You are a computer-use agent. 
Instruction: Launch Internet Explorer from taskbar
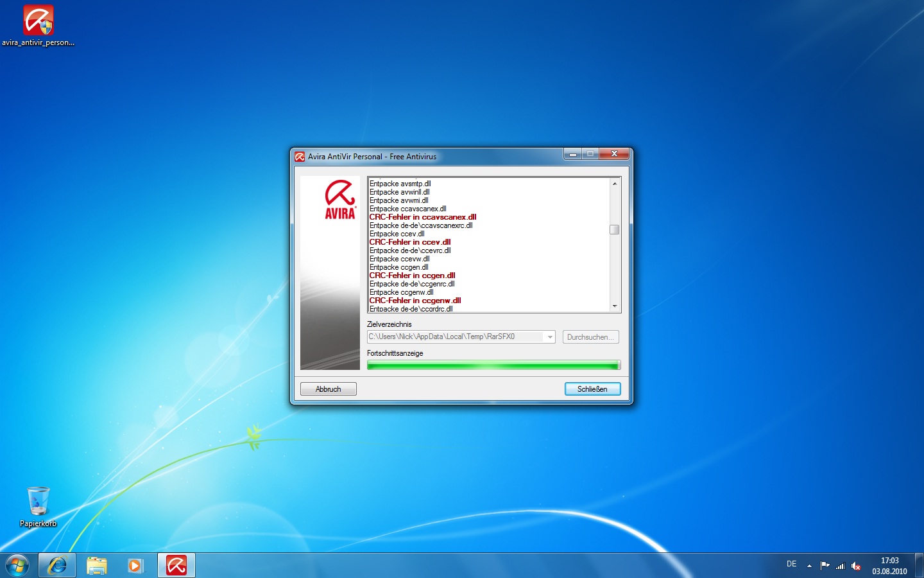click(x=57, y=566)
